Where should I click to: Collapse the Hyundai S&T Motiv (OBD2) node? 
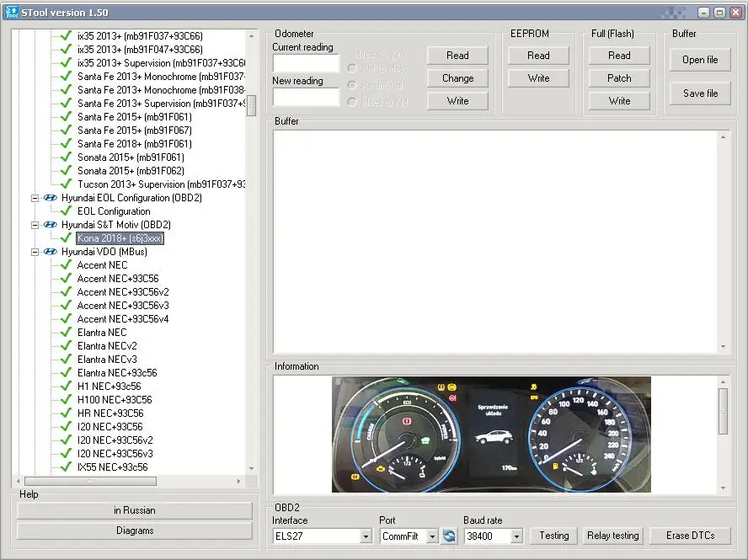point(35,225)
